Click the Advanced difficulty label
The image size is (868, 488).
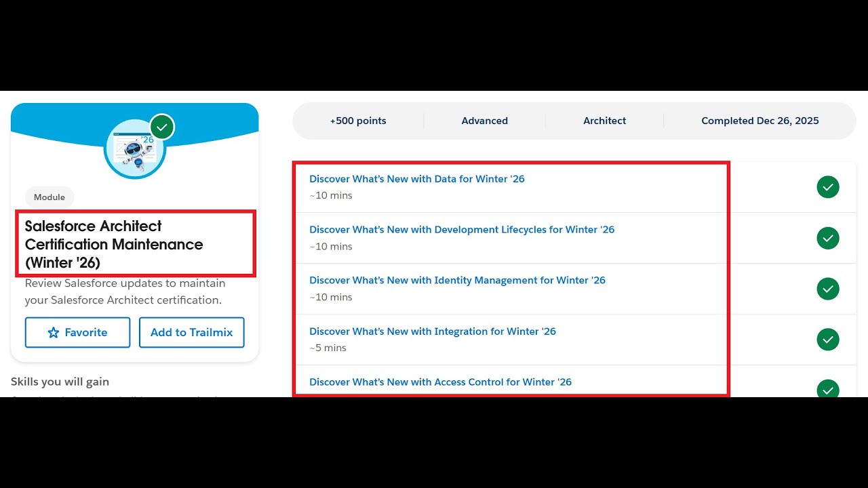pos(485,121)
